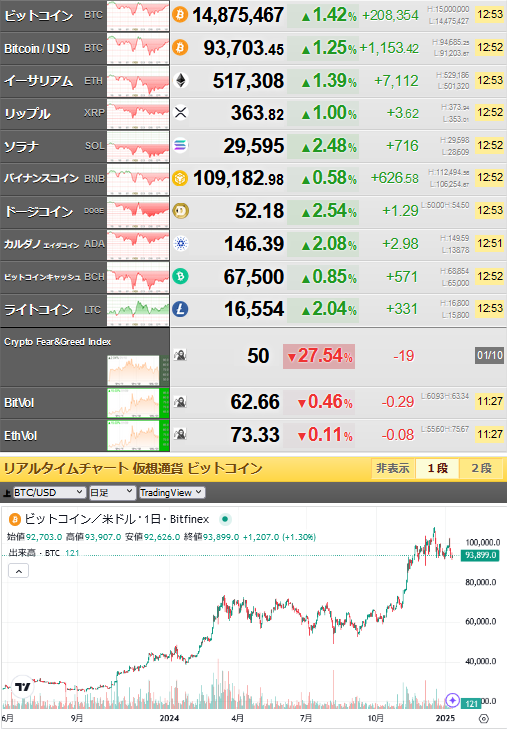Select the 2段 layout option

[x=481, y=468]
